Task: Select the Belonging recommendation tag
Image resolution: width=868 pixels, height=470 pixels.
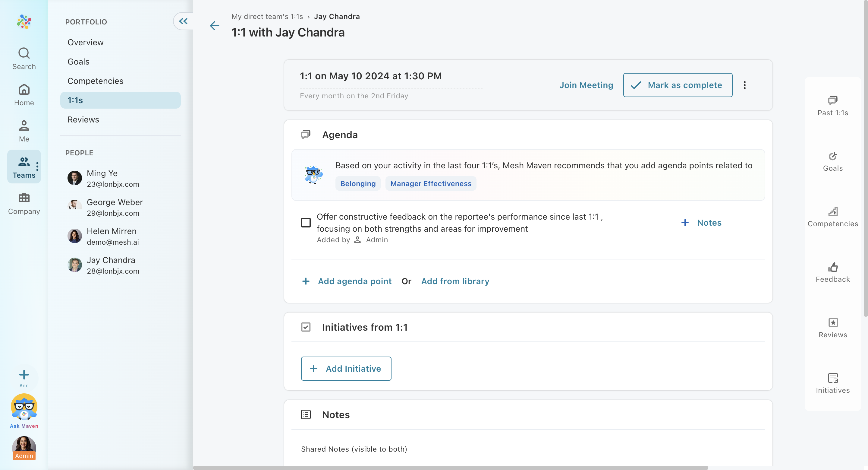Action: tap(357, 183)
